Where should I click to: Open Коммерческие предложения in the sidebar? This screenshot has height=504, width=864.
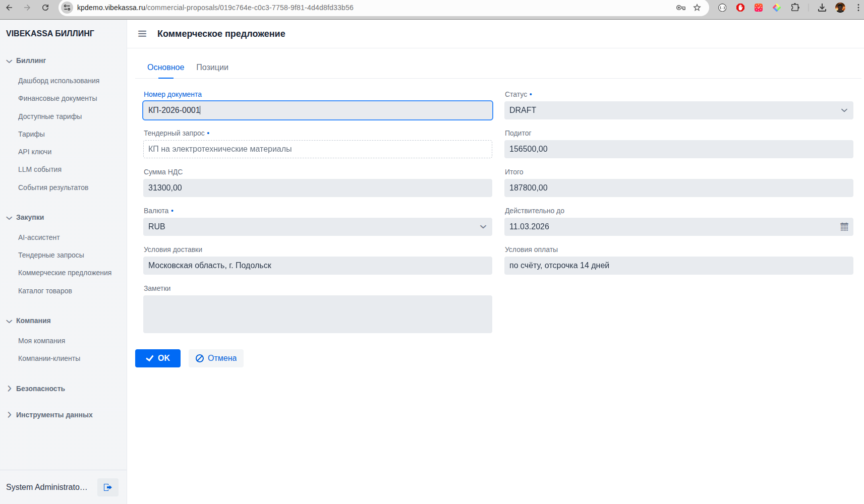[x=65, y=273]
